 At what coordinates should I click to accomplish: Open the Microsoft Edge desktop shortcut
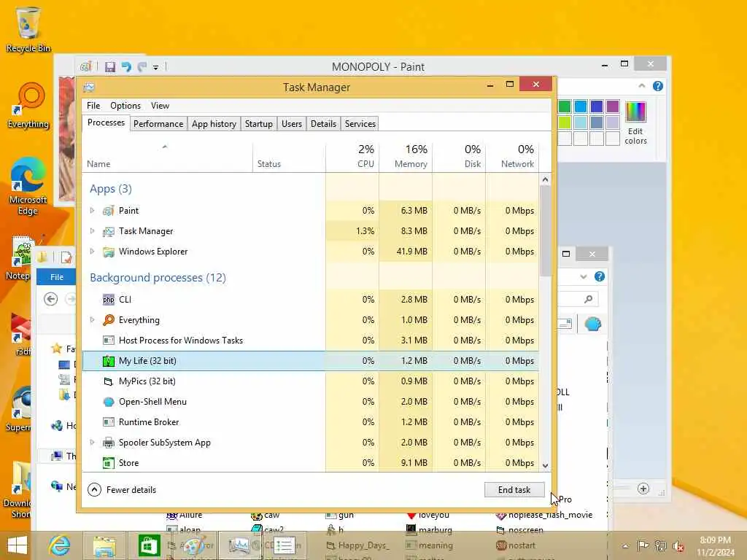point(28,186)
